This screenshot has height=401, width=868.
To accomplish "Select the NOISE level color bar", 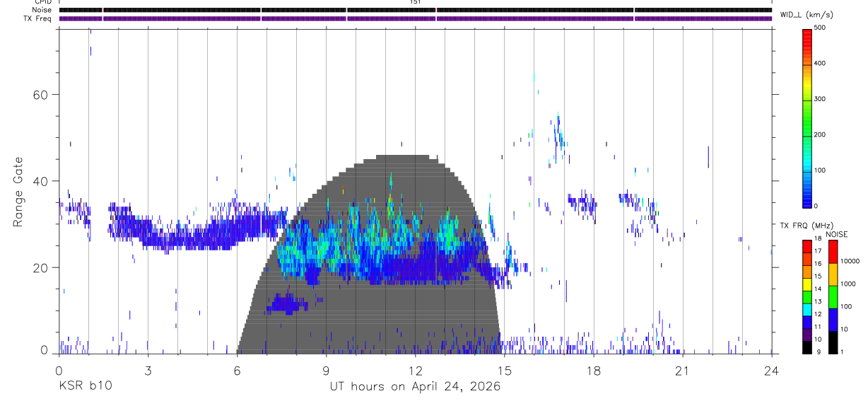I will (x=833, y=296).
